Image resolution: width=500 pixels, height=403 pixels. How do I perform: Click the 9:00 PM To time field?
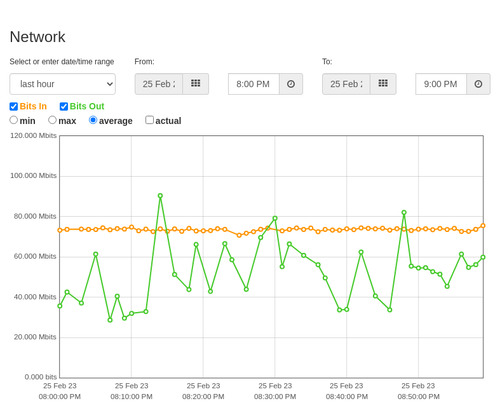(x=441, y=84)
